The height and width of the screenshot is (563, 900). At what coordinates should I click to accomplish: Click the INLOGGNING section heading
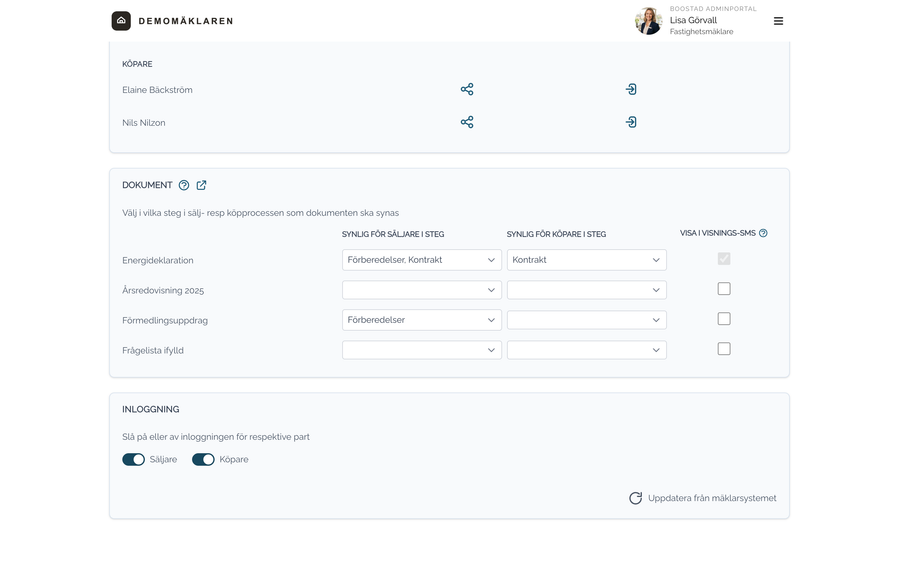click(x=150, y=409)
